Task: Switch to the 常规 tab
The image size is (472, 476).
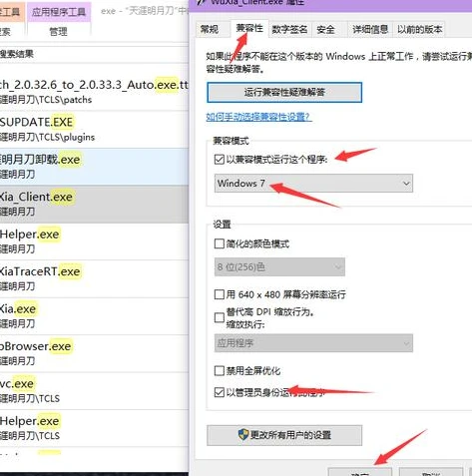Action: [x=210, y=30]
